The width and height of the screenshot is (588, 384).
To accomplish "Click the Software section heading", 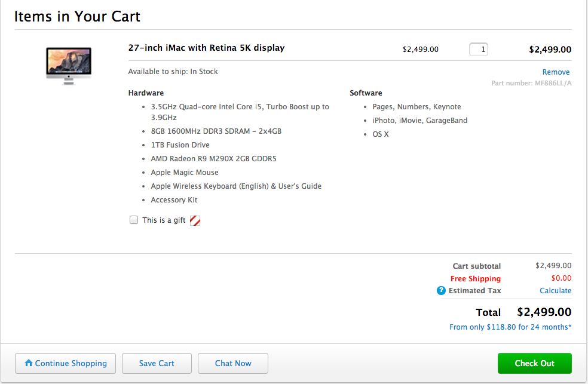I will tap(366, 93).
